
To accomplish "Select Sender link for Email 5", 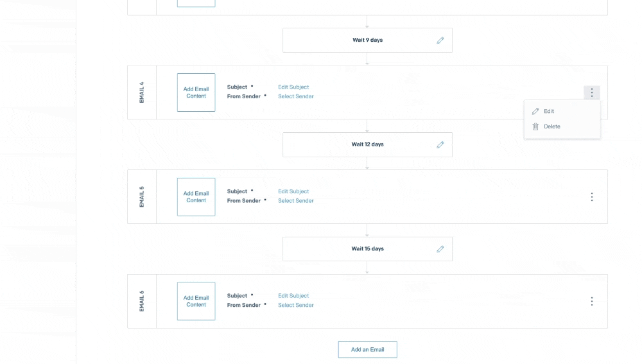I will (296, 201).
